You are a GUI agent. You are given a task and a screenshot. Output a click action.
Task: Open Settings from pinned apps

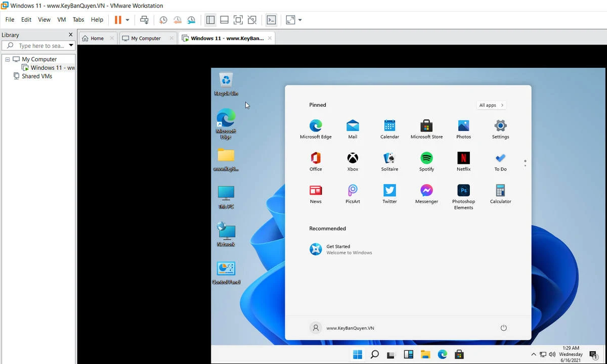[x=500, y=129]
